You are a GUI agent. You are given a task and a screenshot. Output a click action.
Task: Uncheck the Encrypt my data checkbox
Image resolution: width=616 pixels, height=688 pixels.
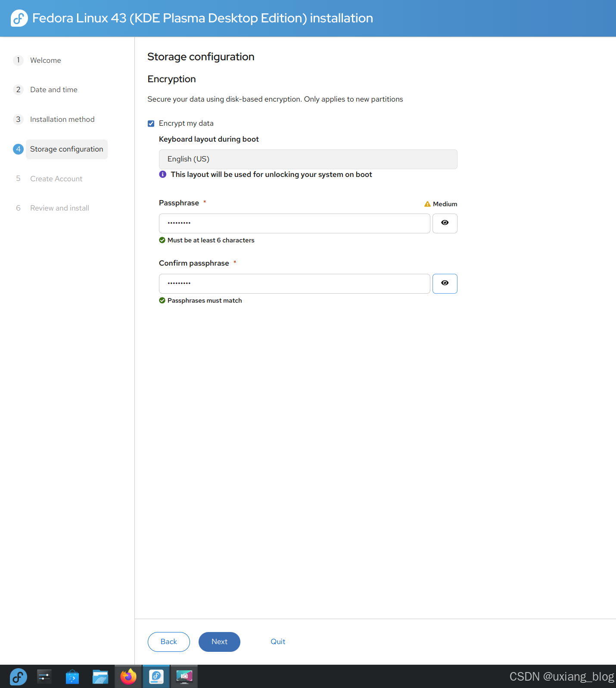click(x=151, y=124)
